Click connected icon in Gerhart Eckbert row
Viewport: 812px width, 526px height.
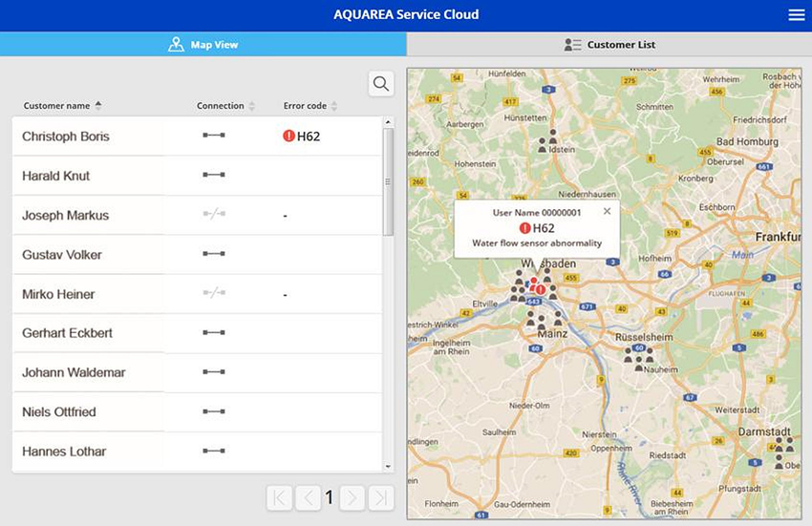(214, 333)
